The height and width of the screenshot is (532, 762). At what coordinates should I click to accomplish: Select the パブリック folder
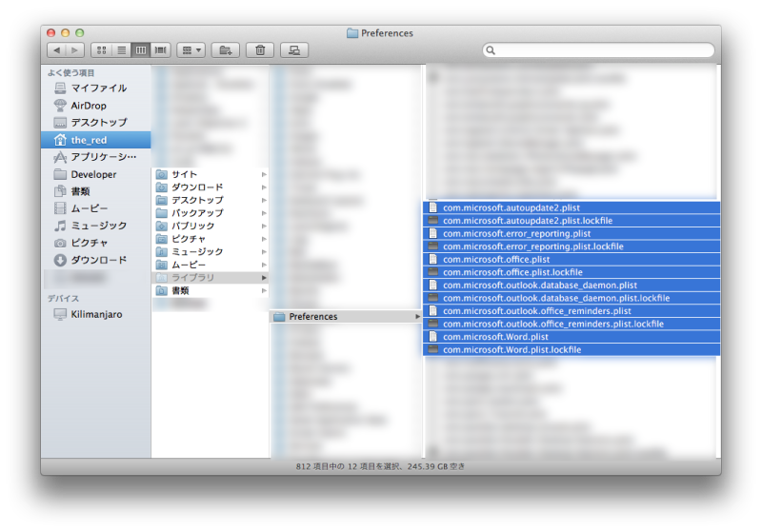pyautogui.click(x=211, y=226)
